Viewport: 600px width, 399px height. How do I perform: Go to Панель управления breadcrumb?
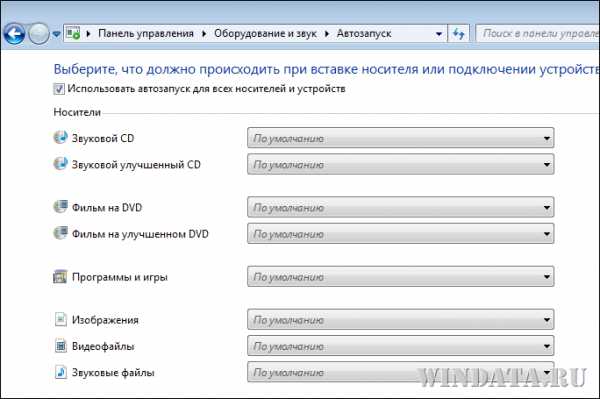[x=146, y=34]
